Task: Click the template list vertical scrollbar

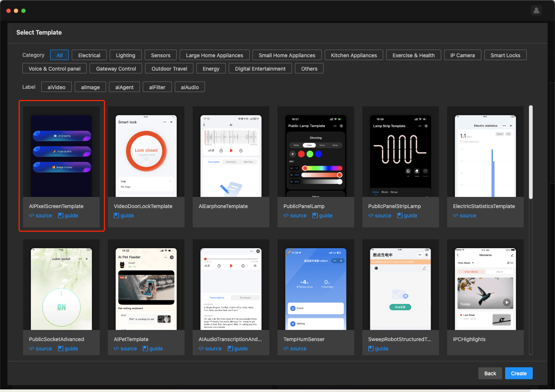Action: click(531, 152)
